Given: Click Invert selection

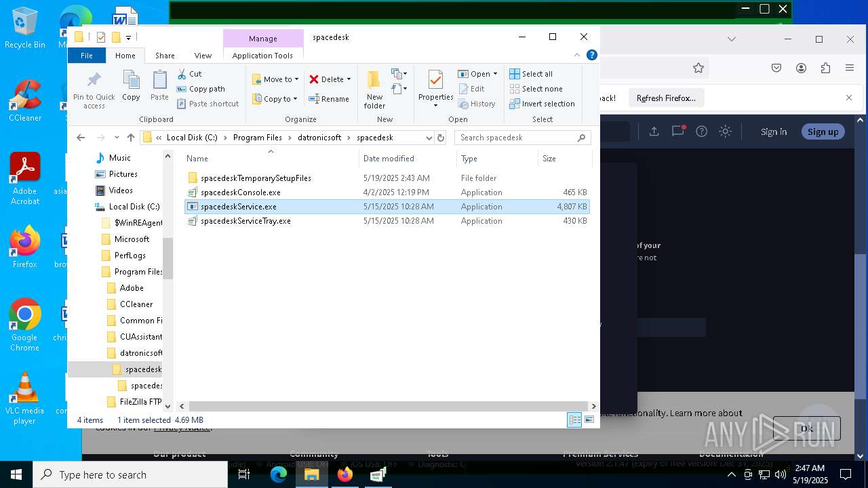Looking at the screenshot, I should pos(542,104).
